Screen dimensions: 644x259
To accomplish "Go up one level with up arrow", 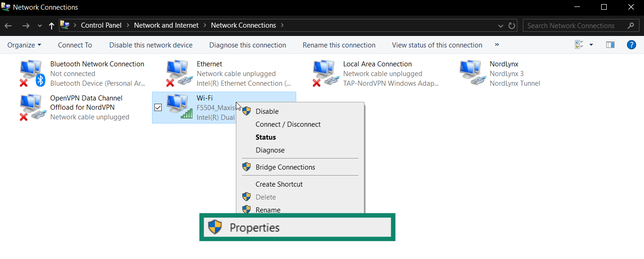I will pyautogui.click(x=52, y=26).
